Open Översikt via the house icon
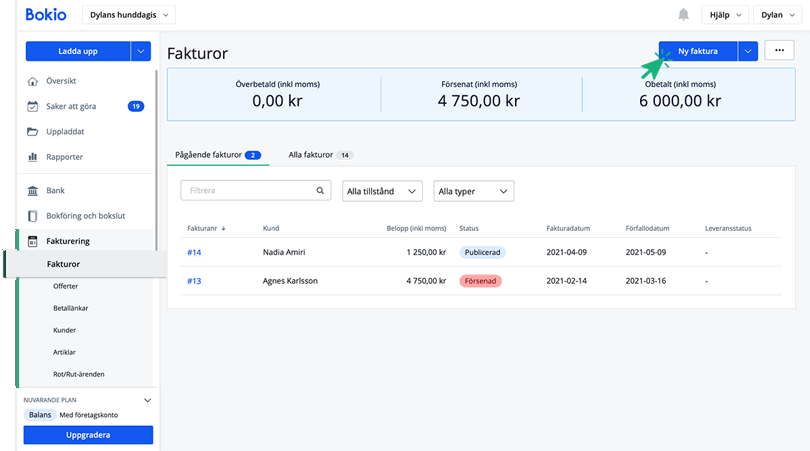 tap(33, 81)
